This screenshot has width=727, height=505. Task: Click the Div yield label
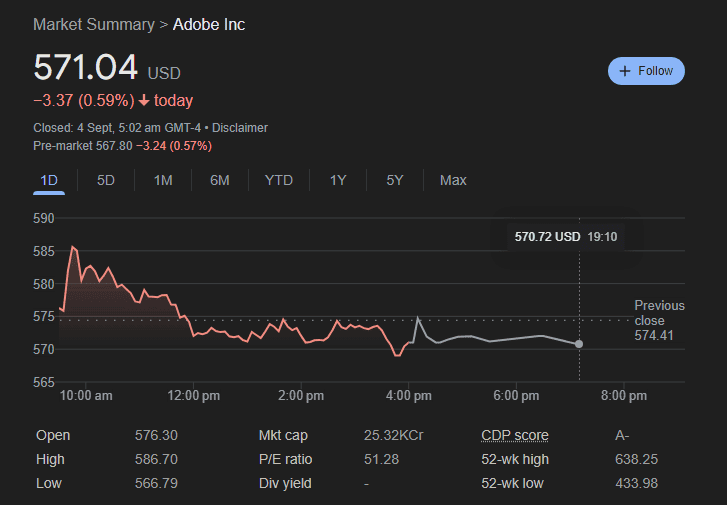pos(285,483)
